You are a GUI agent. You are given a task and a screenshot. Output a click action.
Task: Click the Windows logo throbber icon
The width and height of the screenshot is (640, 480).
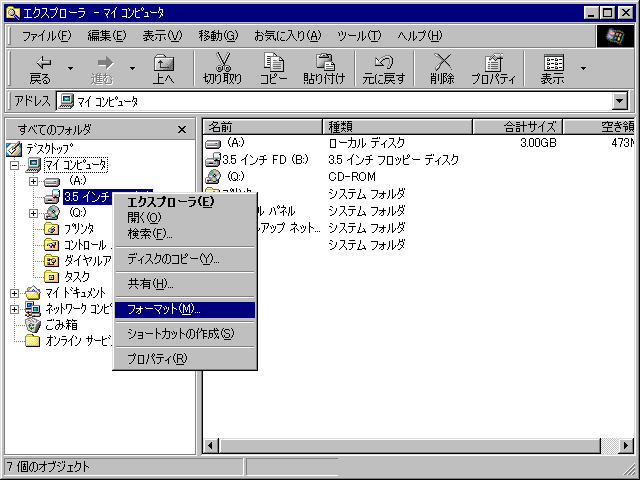[x=615, y=36]
